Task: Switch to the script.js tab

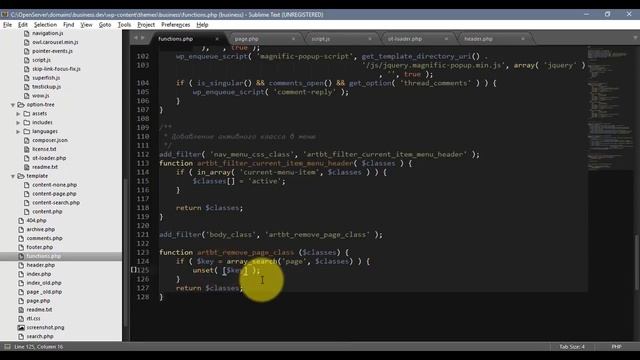Action: (320, 39)
